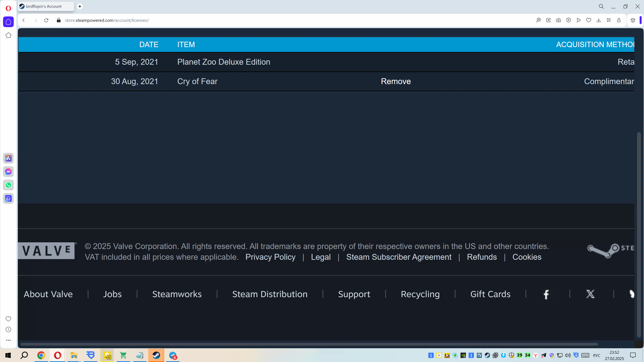Screen dimensions: 644x362
Task: Click the DATE column header
Action: (x=149, y=44)
